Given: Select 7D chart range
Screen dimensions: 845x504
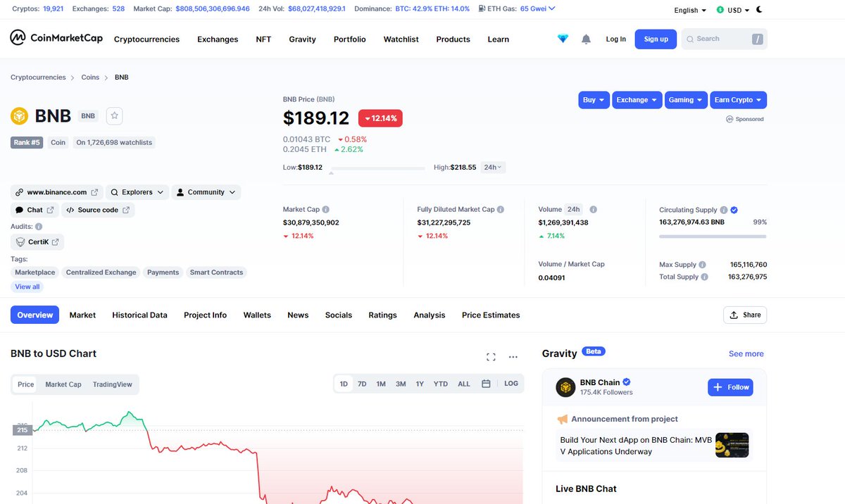Looking at the screenshot, I should pyautogui.click(x=362, y=384).
